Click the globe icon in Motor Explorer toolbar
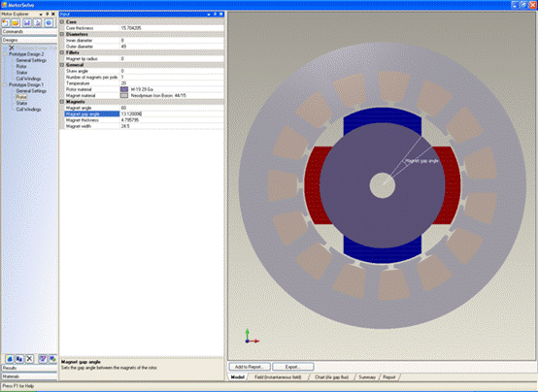 tap(49, 23)
